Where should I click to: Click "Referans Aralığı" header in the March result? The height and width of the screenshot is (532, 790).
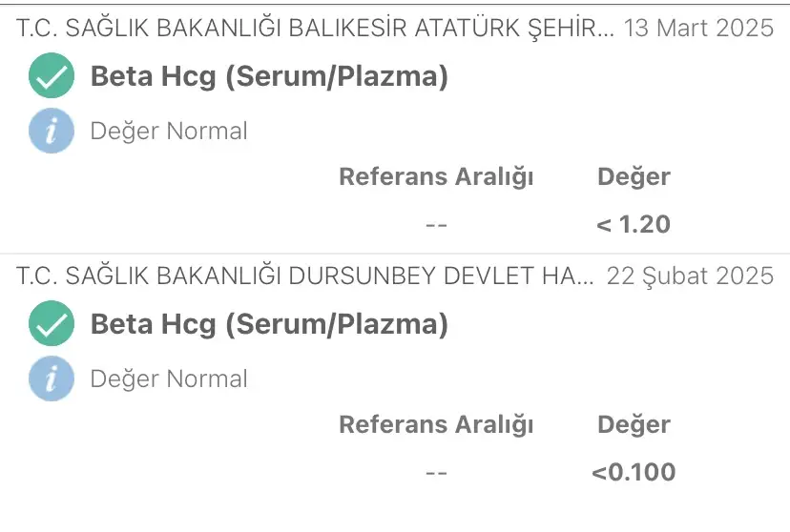pos(436,176)
